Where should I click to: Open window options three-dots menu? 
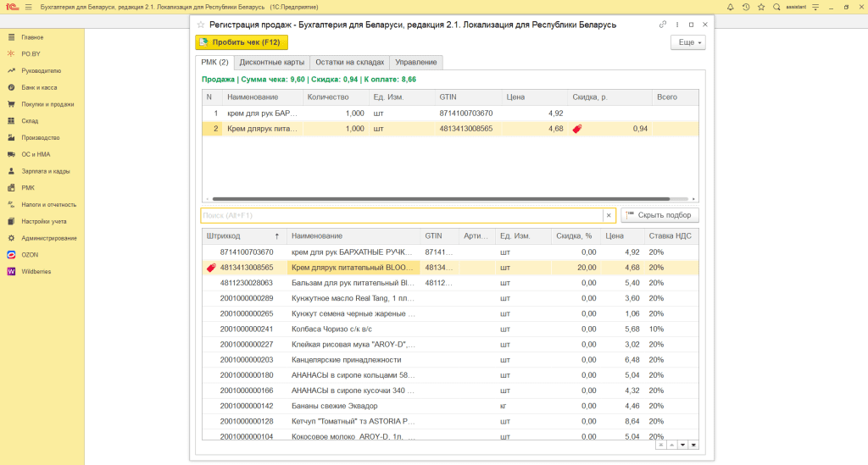coord(677,25)
